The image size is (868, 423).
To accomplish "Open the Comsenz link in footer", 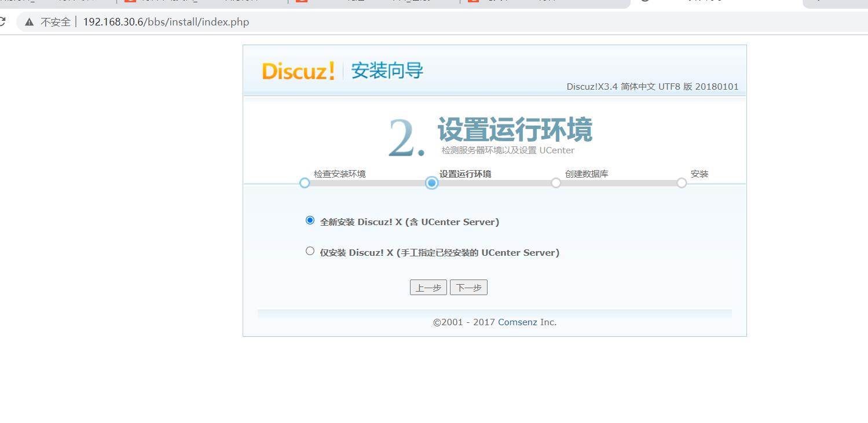I will 518,322.
